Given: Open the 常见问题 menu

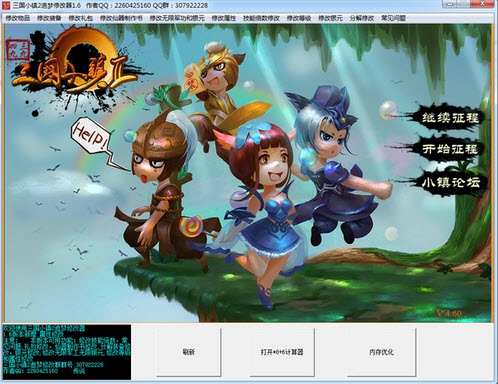Looking at the screenshot, I should [393, 18].
